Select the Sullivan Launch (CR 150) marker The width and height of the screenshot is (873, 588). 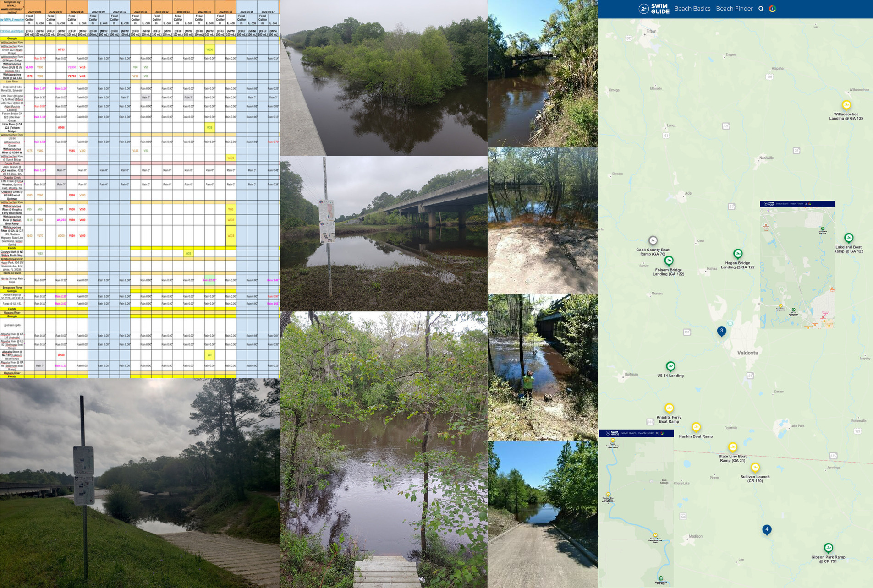click(x=755, y=468)
